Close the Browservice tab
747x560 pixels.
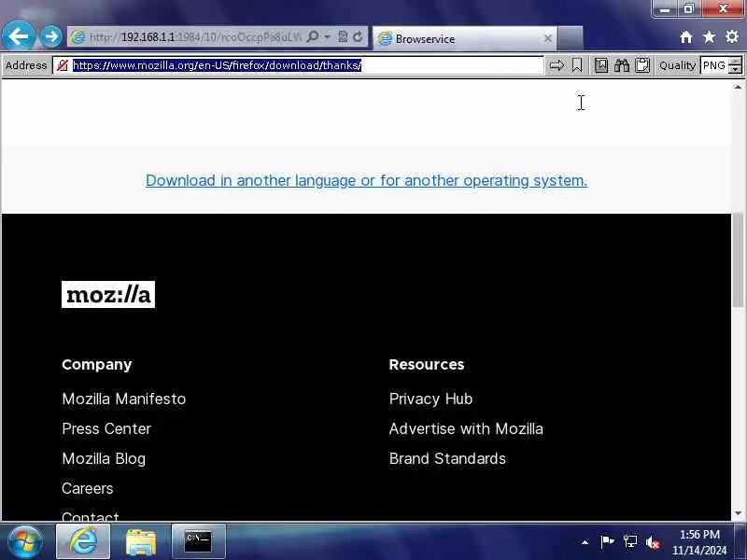coord(548,38)
